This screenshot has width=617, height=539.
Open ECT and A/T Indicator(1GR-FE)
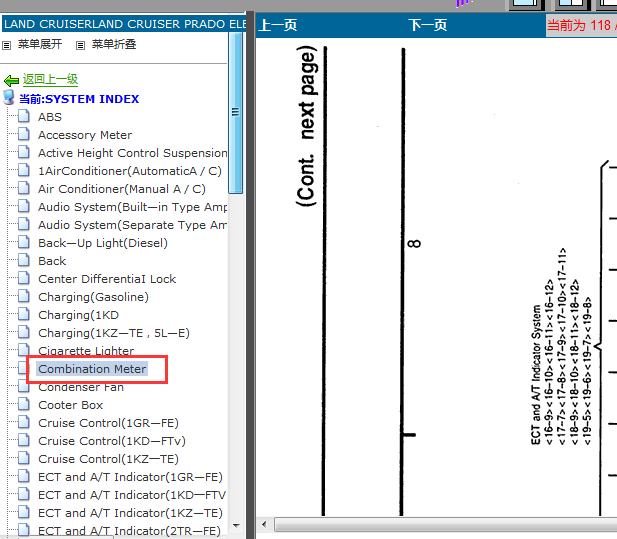click(130, 477)
